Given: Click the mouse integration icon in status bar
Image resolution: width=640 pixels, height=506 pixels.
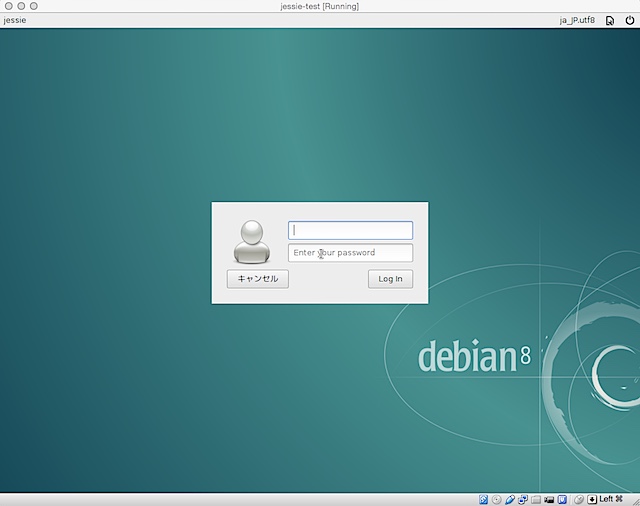Looking at the screenshot, I should pos(579,499).
